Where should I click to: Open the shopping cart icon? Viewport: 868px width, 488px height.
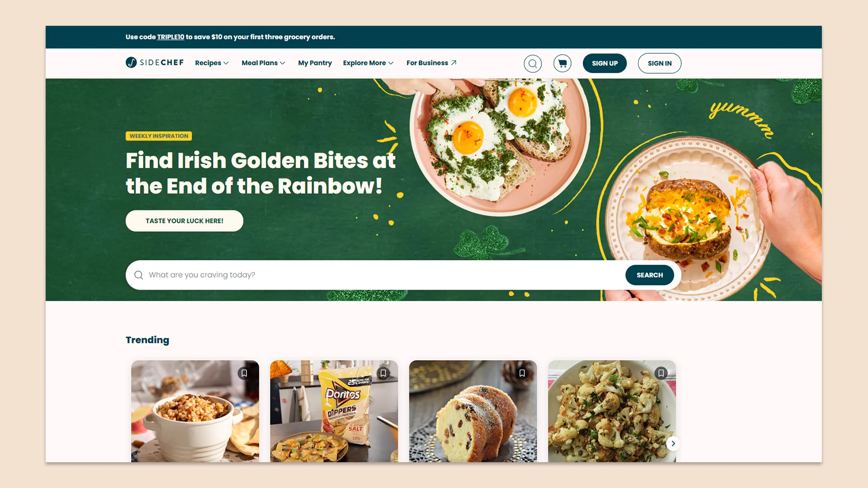(562, 63)
